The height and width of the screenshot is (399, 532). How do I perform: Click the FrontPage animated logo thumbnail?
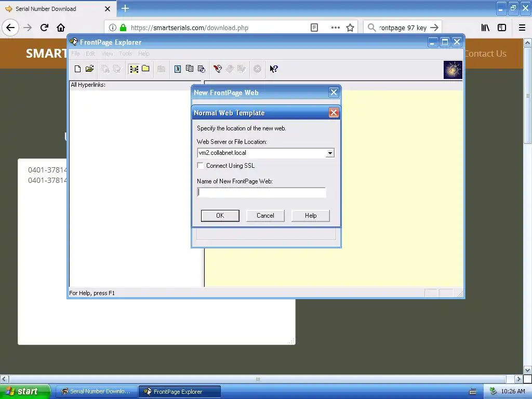453,70
